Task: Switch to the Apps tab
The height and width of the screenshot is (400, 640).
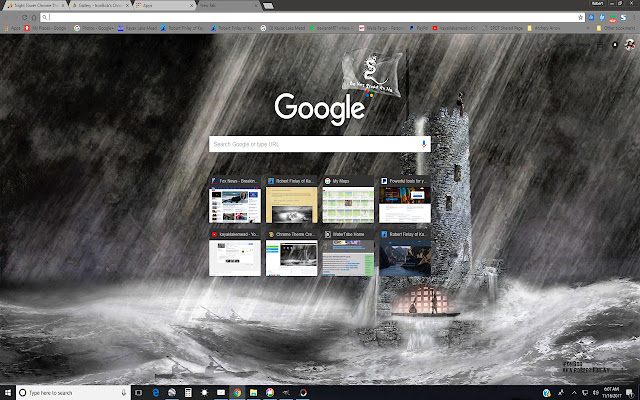Action: tap(165, 5)
